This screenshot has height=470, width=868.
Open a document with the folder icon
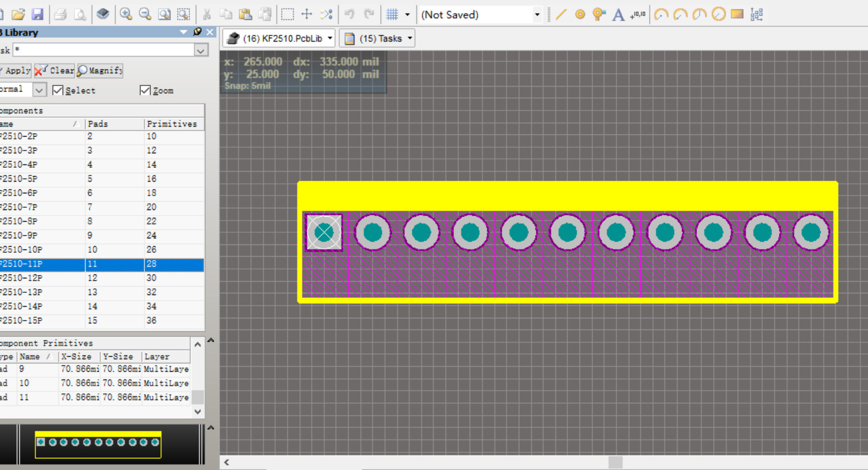tap(18, 14)
